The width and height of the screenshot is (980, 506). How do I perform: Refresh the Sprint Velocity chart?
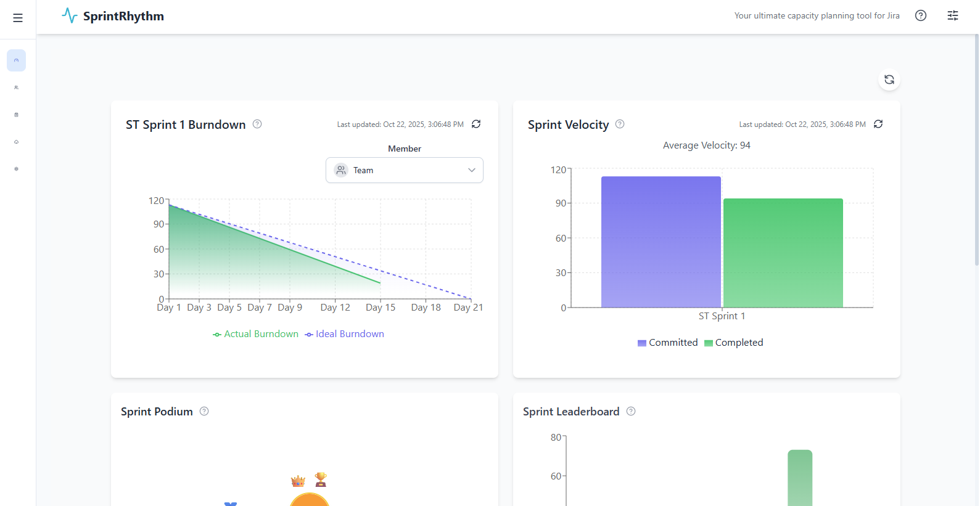point(878,124)
